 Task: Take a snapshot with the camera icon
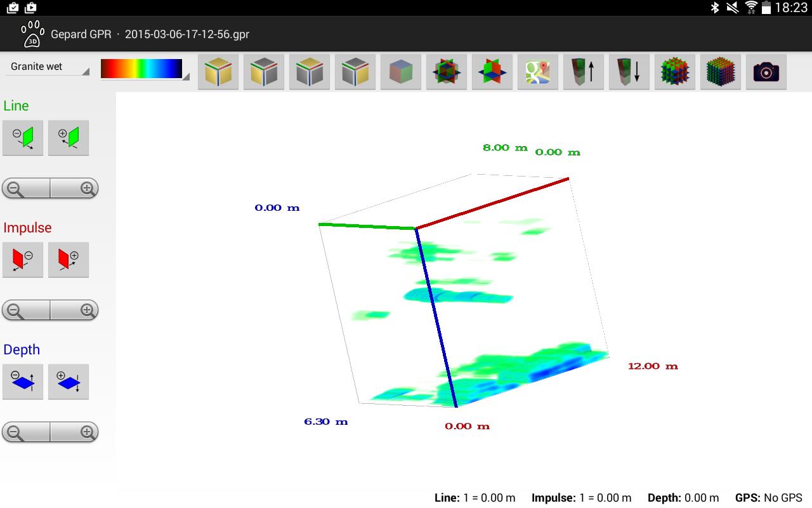(x=766, y=71)
